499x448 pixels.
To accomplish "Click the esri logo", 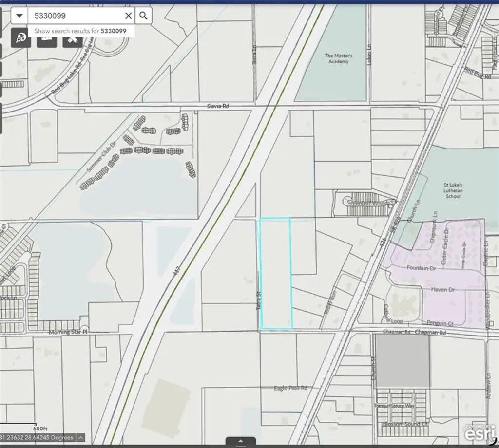I will tap(480, 433).
